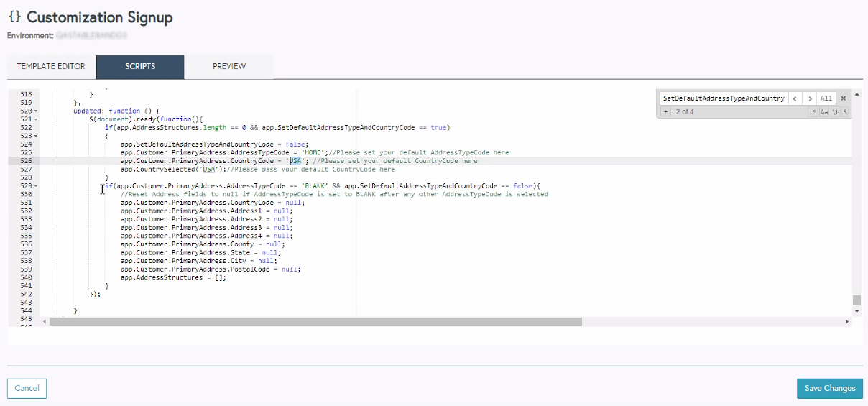
Task: Click the Environment label
Action: click(x=30, y=34)
